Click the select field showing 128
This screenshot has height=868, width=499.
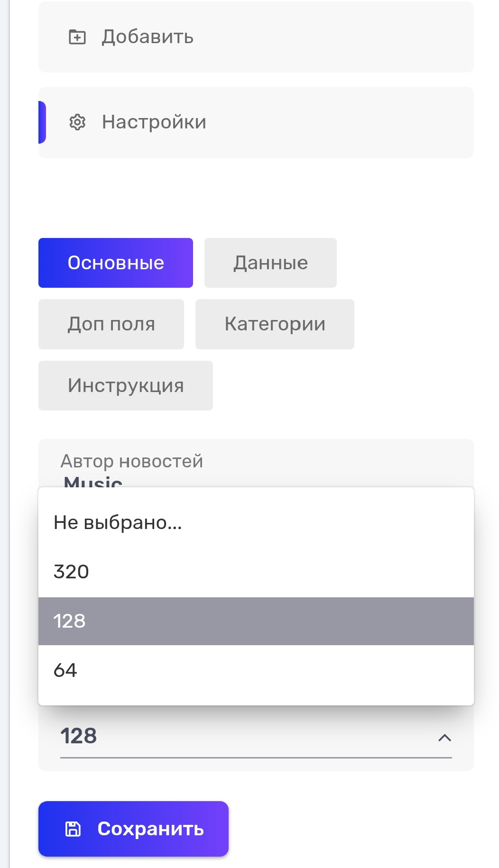point(237,736)
